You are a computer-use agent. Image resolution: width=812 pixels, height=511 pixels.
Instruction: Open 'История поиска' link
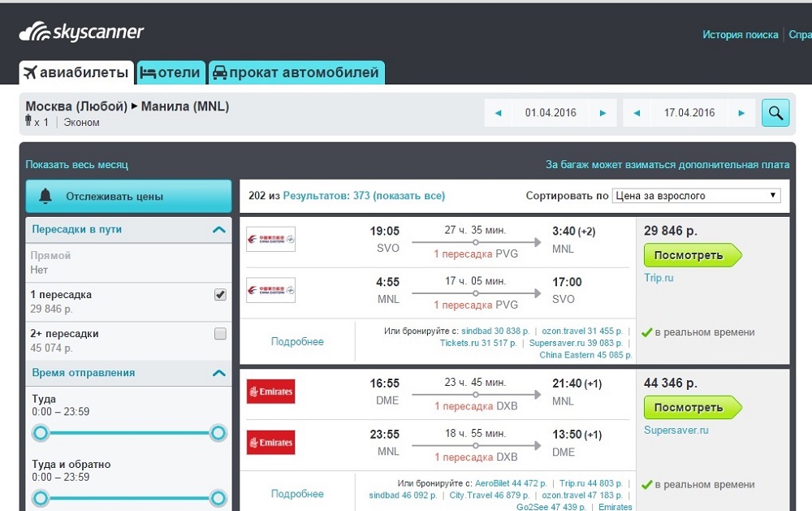click(741, 35)
